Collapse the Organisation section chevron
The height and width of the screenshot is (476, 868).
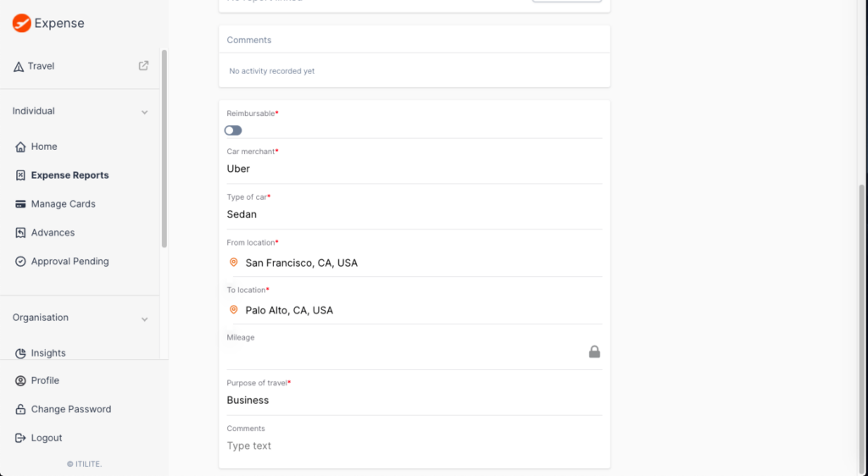144,319
